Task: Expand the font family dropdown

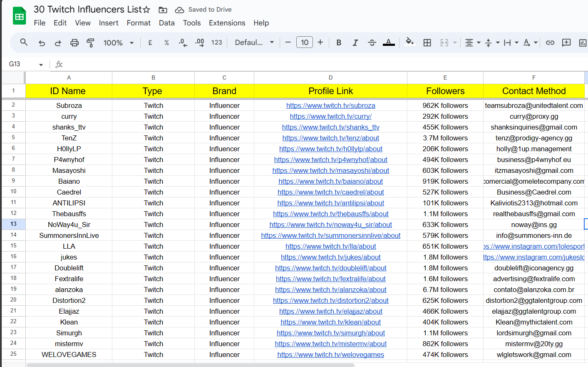Action: (254, 42)
